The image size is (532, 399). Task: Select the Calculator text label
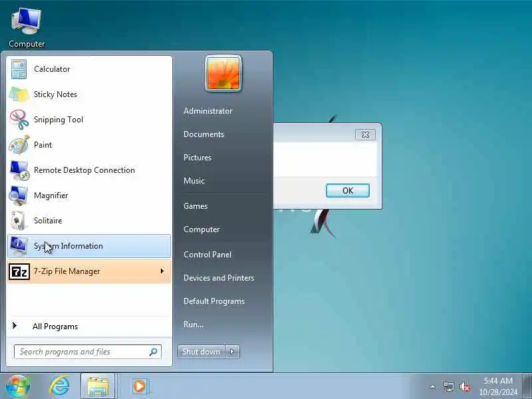coord(52,69)
